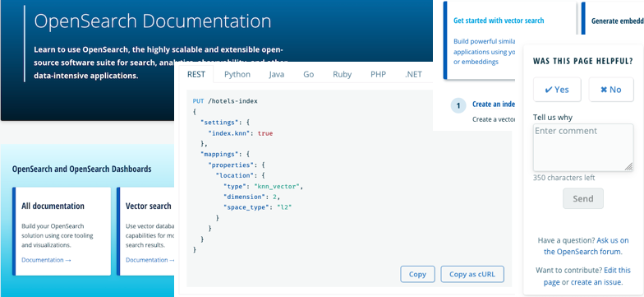The width and height of the screenshot is (644, 297).
Task: Click the textarea resize grip in comment box
Action: pyautogui.click(x=629, y=166)
